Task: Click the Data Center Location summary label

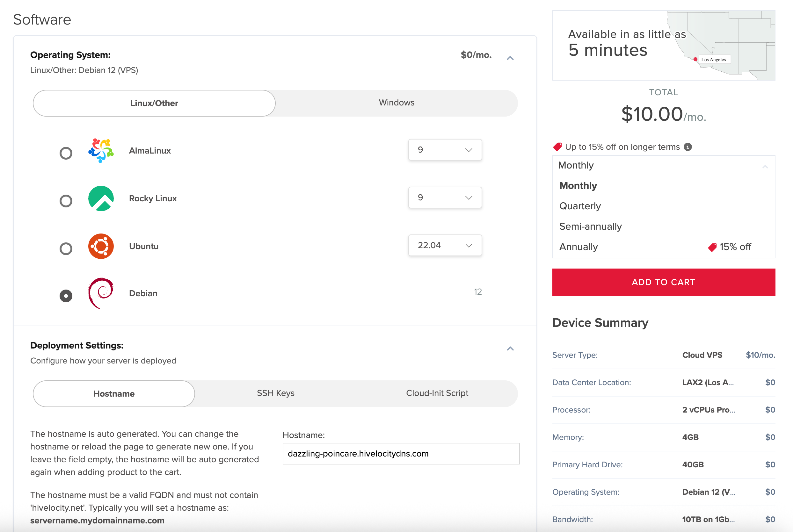Action: (591, 383)
